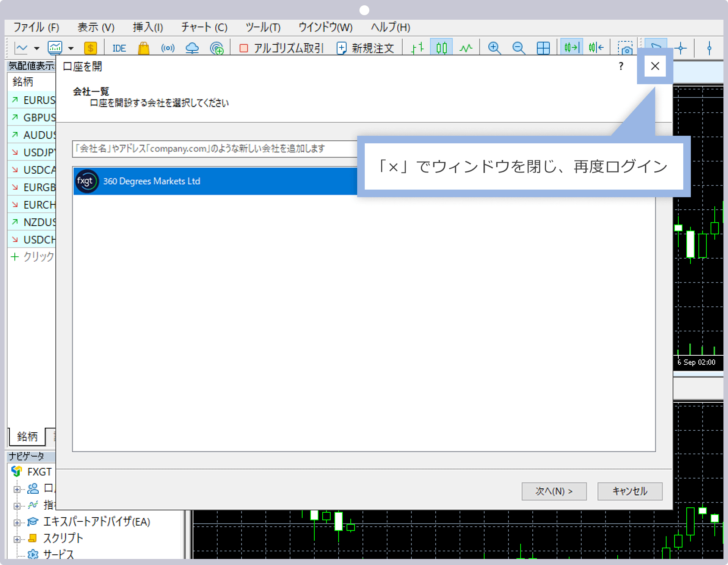The width and height of the screenshot is (728, 565).
Task: Toggle chart auto-scroll icon
Action: (x=571, y=48)
